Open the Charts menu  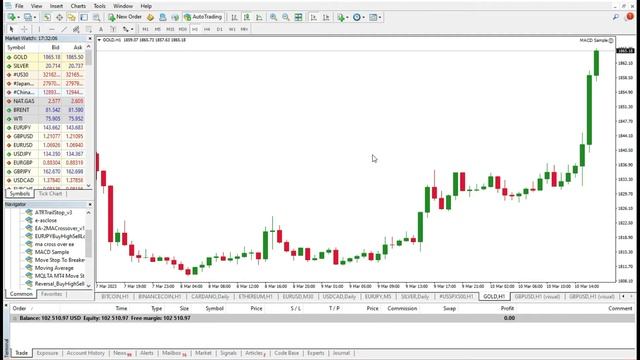pos(78,6)
